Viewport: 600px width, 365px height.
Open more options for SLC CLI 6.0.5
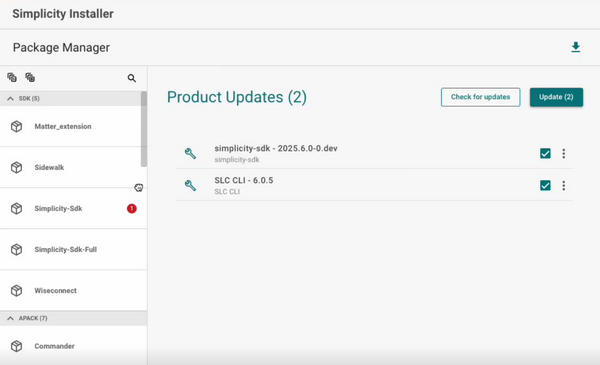click(x=563, y=186)
